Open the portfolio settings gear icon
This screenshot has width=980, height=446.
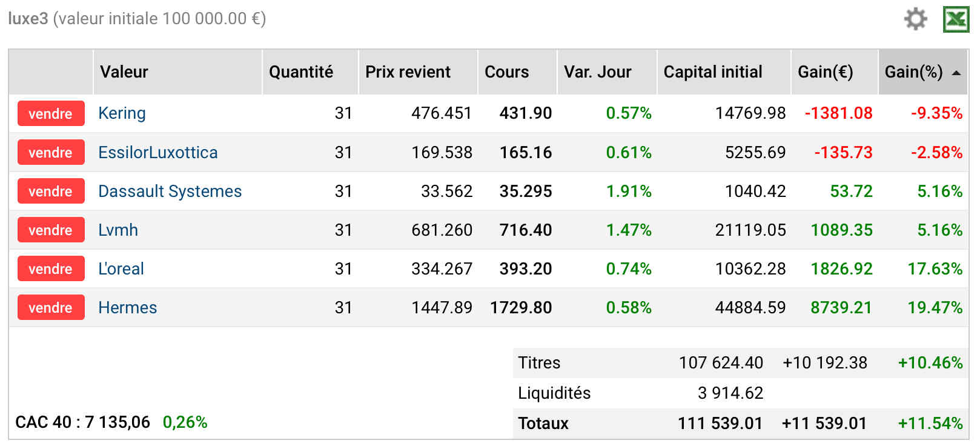coord(915,19)
